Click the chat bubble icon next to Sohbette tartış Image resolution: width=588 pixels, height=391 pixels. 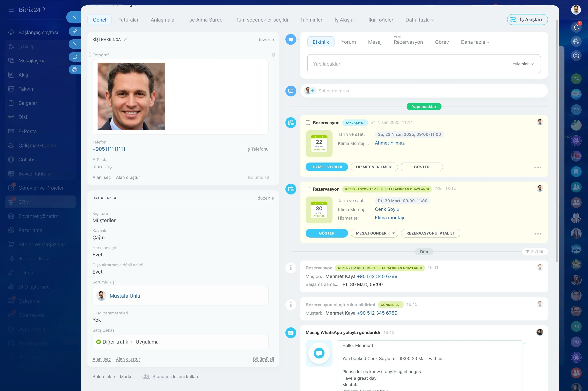pos(291,91)
